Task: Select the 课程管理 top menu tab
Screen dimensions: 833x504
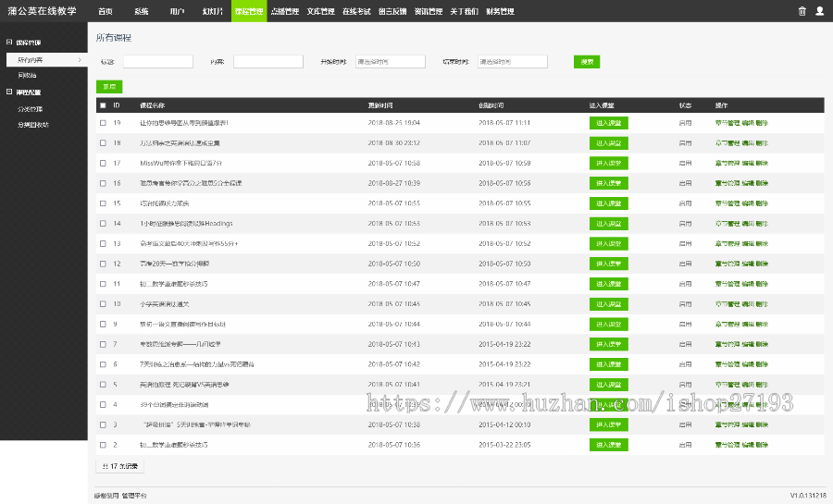Action: tap(249, 11)
